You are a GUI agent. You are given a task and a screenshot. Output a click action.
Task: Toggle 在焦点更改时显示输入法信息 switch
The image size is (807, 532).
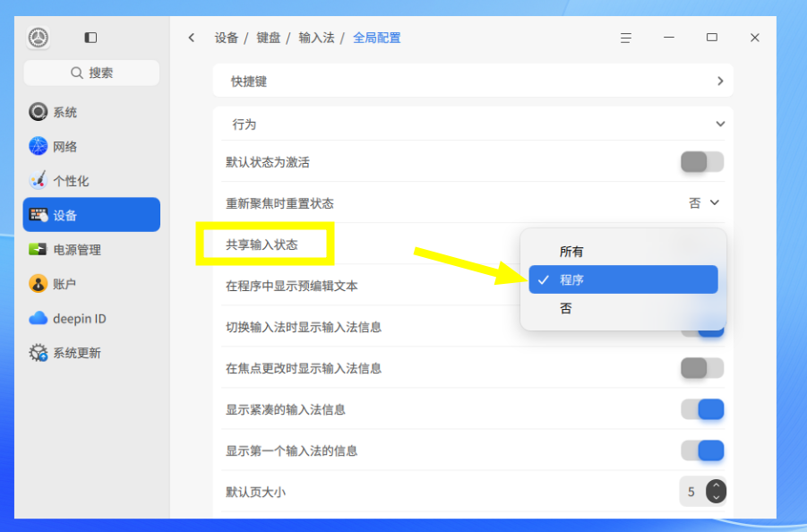[702, 368]
